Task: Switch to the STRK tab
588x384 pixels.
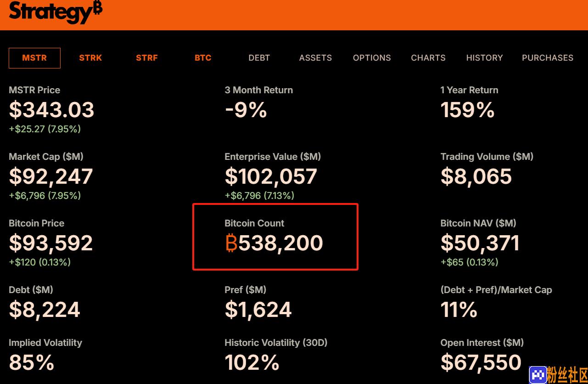Action: tap(90, 58)
